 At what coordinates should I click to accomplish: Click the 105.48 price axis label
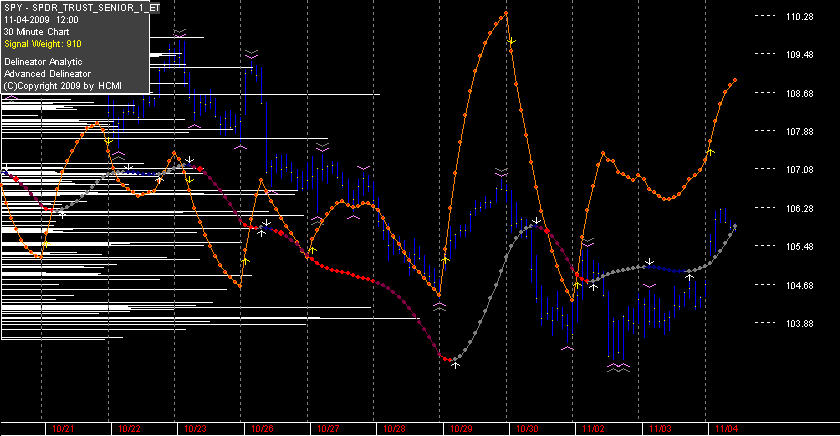tap(800, 247)
